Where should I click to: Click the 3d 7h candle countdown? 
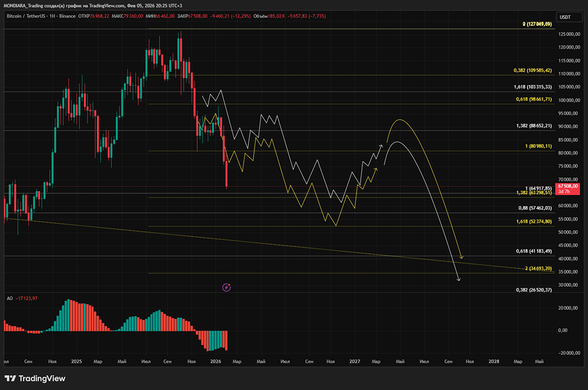(564, 191)
